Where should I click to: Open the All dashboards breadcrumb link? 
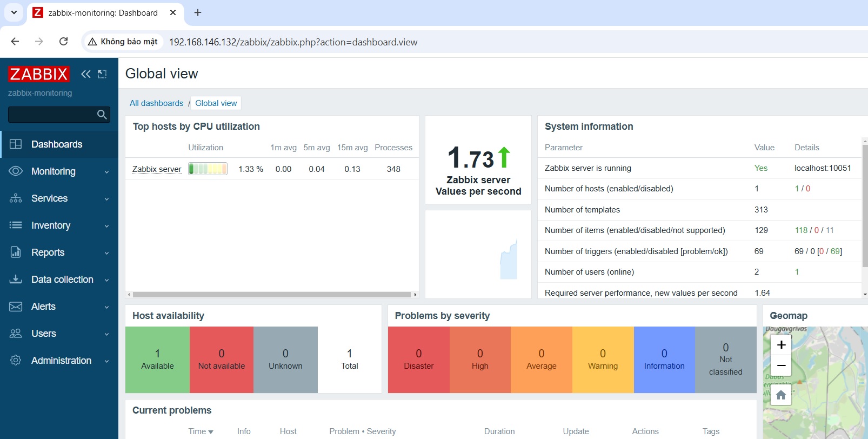coord(156,103)
